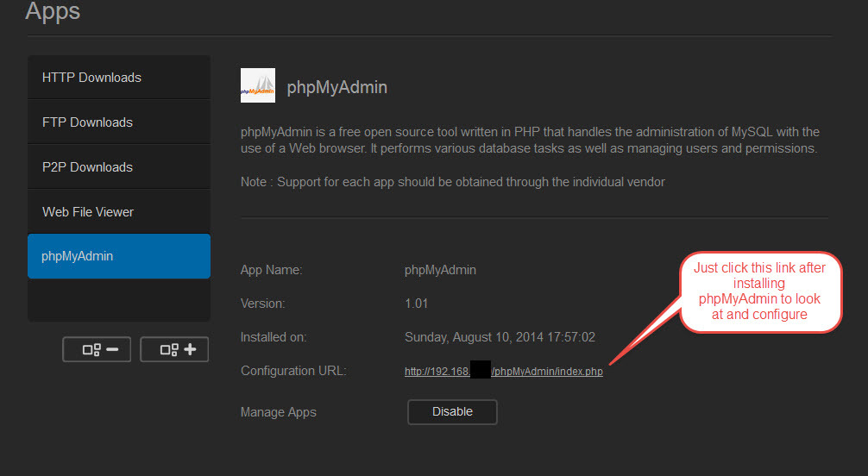Click the Installed on label
868x476 pixels.
pyautogui.click(x=274, y=338)
